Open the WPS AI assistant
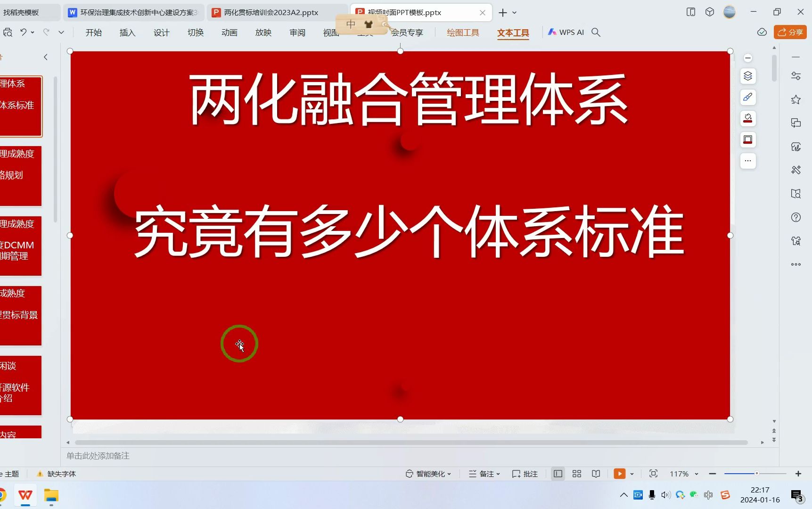The height and width of the screenshot is (509, 812). pyautogui.click(x=565, y=32)
